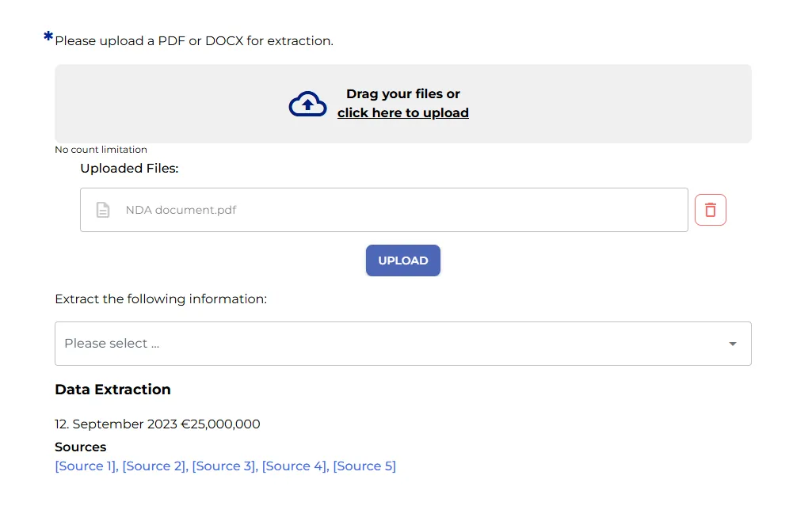Expand the dropdown using its arrow
The height and width of the screenshot is (521, 812).
(732, 344)
